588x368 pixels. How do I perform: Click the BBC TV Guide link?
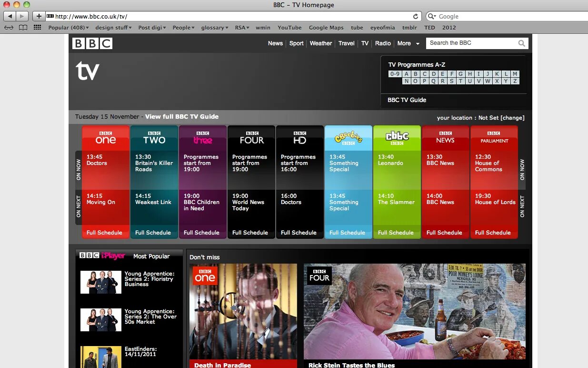pyautogui.click(x=407, y=100)
